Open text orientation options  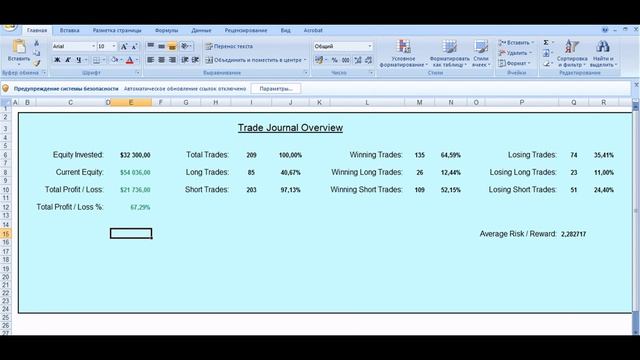[x=186, y=46]
